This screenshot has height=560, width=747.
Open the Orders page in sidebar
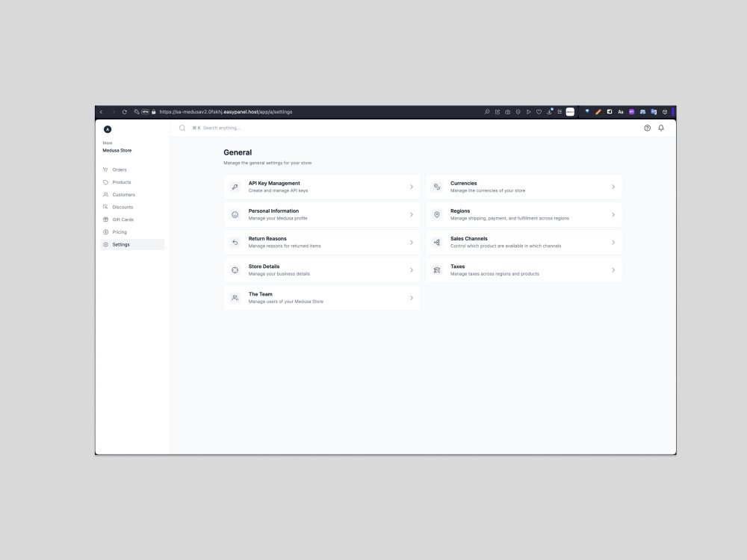[132, 169]
